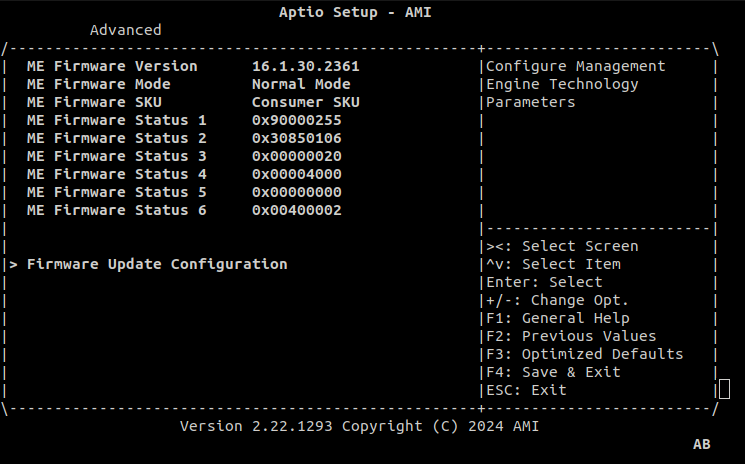Click the ME Firmware Status 6 value 0x00400002

tap(297, 210)
